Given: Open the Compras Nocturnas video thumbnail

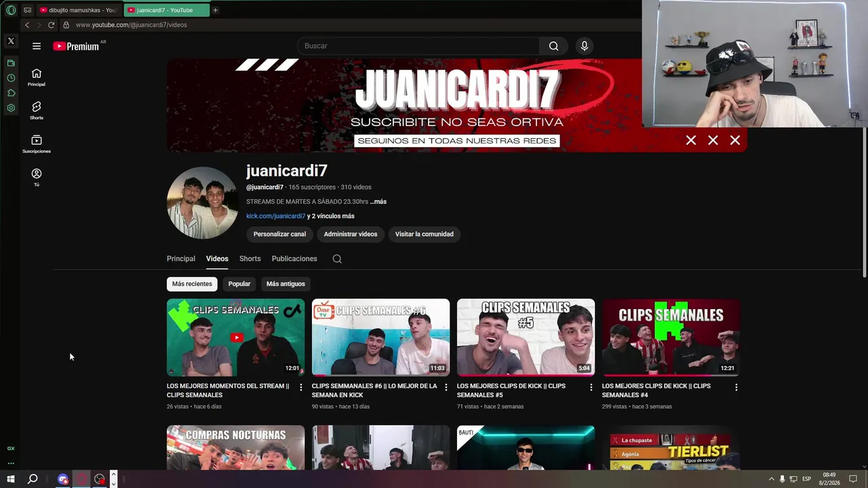Looking at the screenshot, I should (x=235, y=447).
